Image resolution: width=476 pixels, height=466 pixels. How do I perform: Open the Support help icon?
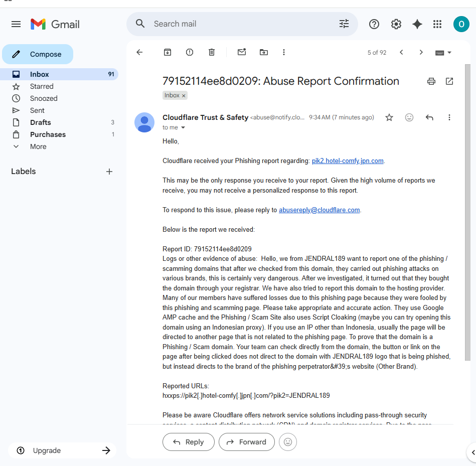(x=374, y=24)
